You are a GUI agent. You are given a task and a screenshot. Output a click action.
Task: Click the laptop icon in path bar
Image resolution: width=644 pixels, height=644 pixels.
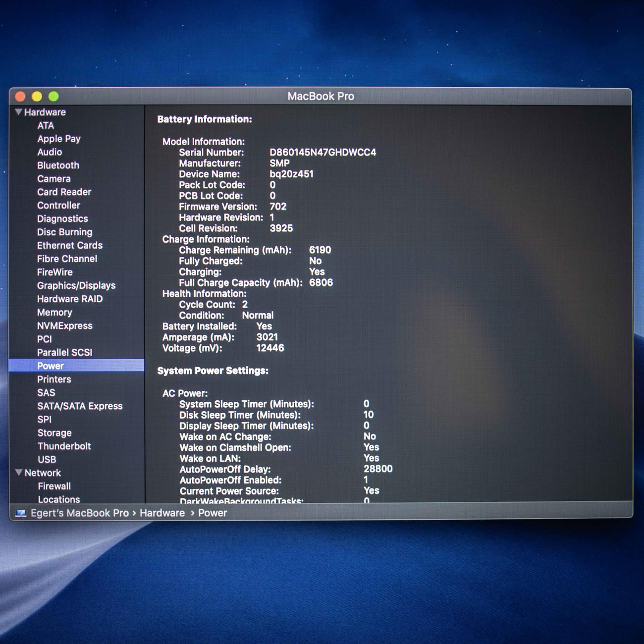point(21,513)
